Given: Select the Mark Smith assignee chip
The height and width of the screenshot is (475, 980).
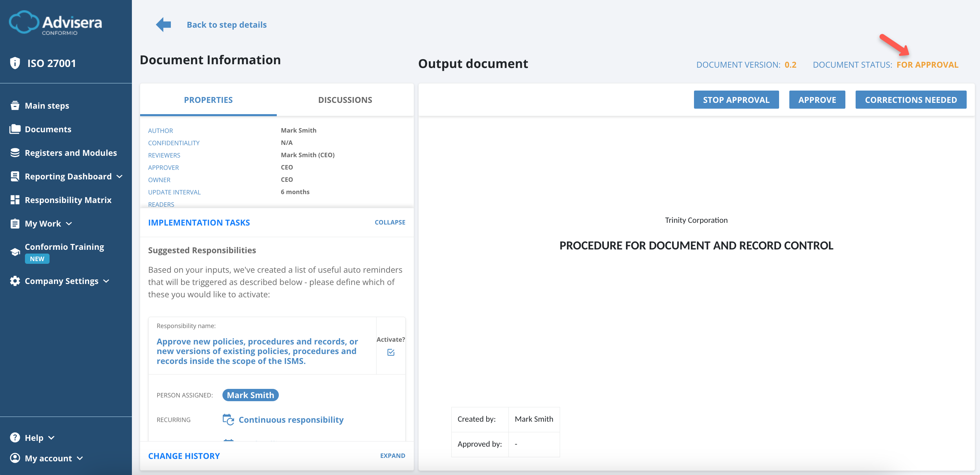Looking at the screenshot, I should pyautogui.click(x=250, y=395).
